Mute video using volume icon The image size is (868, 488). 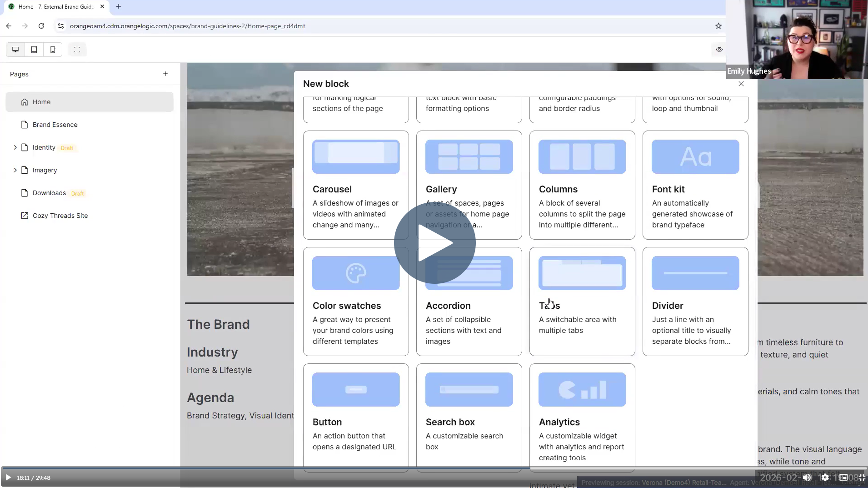(x=807, y=478)
